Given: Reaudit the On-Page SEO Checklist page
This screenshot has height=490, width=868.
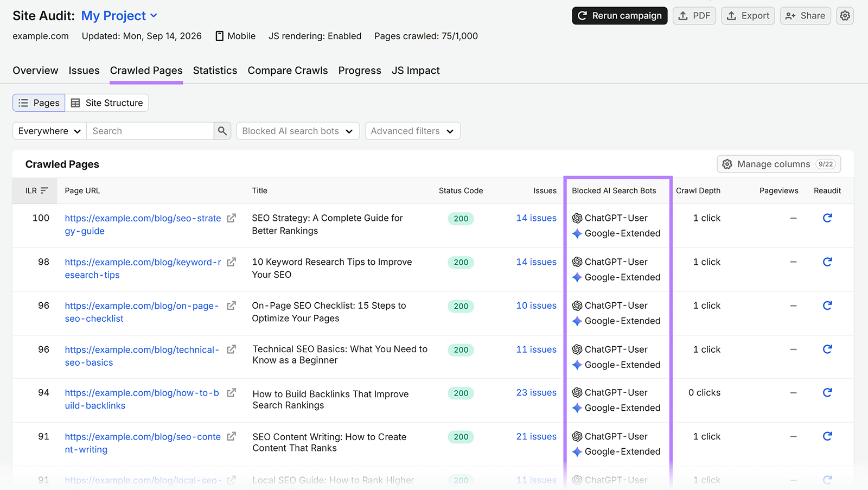Looking at the screenshot, I should click(x=827, y=306).
